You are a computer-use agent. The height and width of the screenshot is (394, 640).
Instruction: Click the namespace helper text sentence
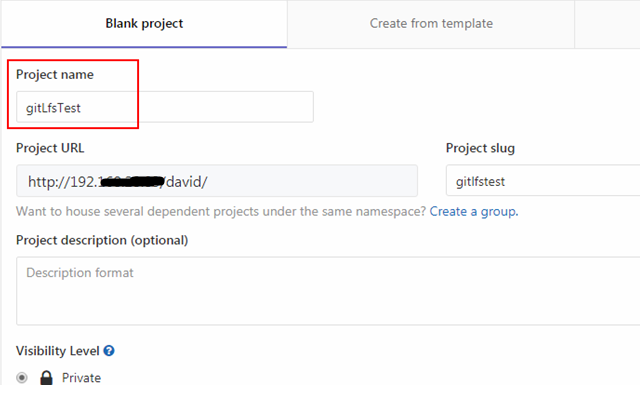tap(221, 211)
